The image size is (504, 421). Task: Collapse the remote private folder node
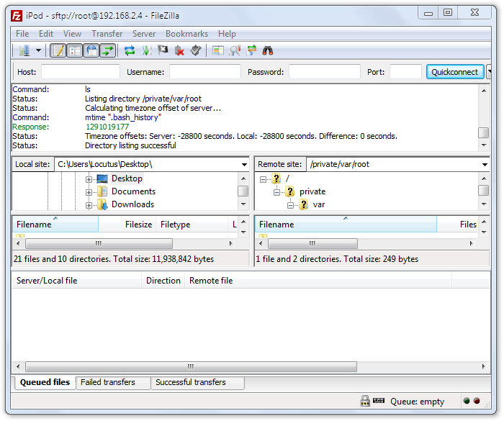pos(276,192)
